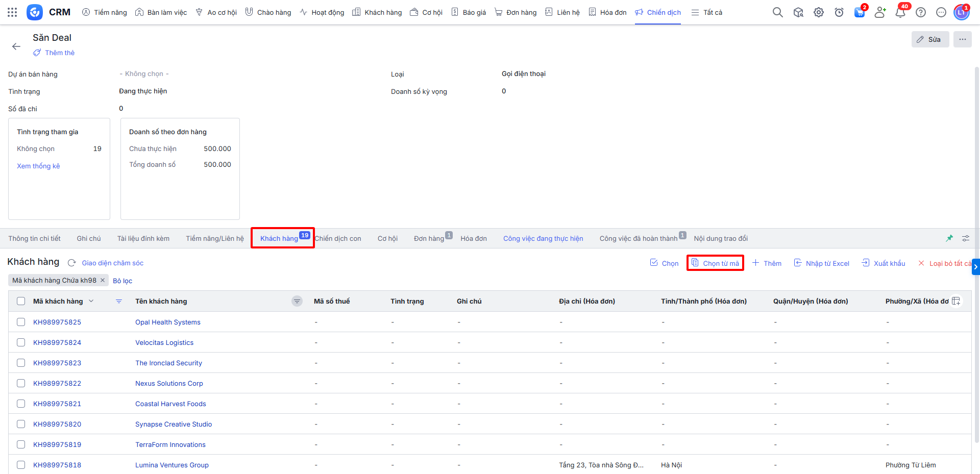Open the Tất cả modules menu

(x=707, y=12)
